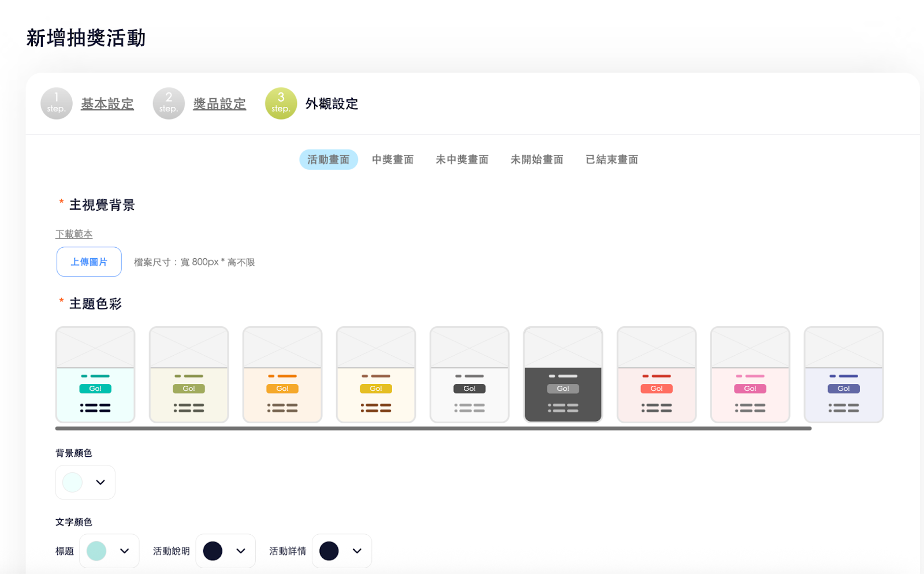Viewport: 924px width, 574px height.
Task: Expand the 活動詳情 color dropdown arrow
Action: [x=357, y=551]
